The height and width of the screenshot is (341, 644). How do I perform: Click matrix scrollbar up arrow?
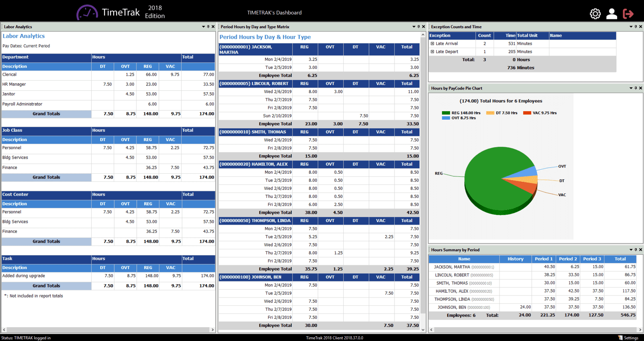[x=423, y=35]
